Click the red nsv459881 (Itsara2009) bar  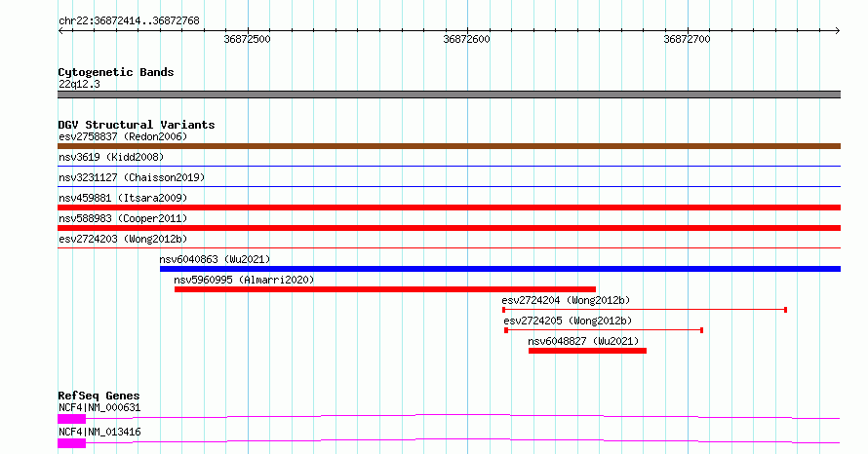coord(449,208)
